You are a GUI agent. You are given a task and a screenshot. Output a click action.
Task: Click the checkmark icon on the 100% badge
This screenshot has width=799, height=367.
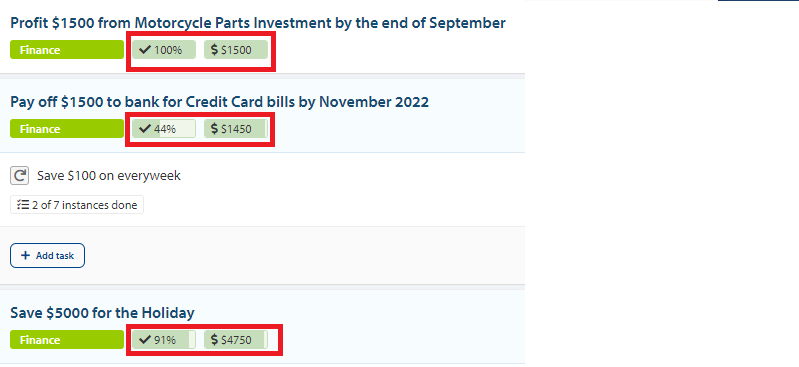coord(145,50)
